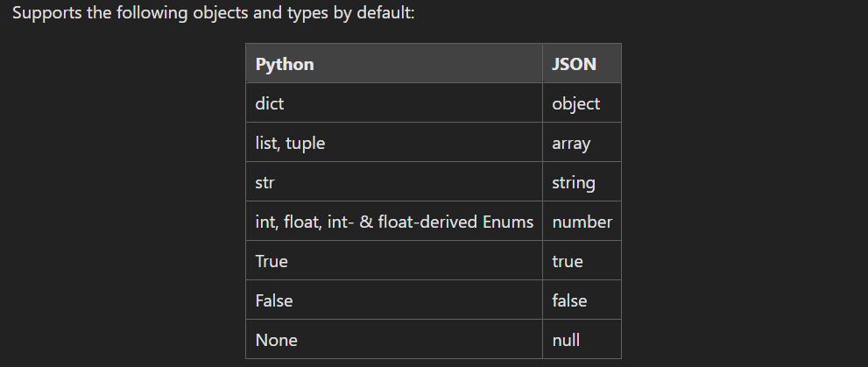Select the lowercase true JSON cell
868x367 pixels.
(568, 261)
